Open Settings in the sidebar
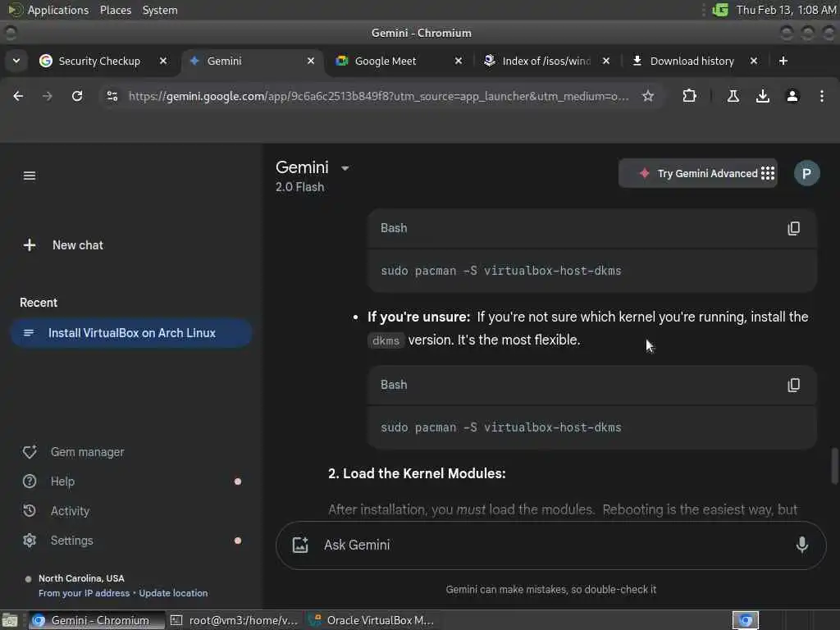 coord(58,541)
